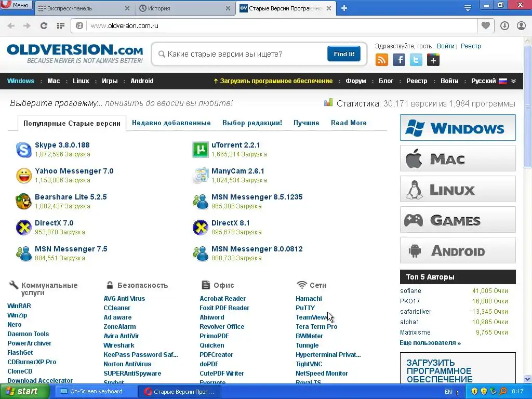Switch to the Выбор редакции! tab
532x399 pixels.
(252, 123)
